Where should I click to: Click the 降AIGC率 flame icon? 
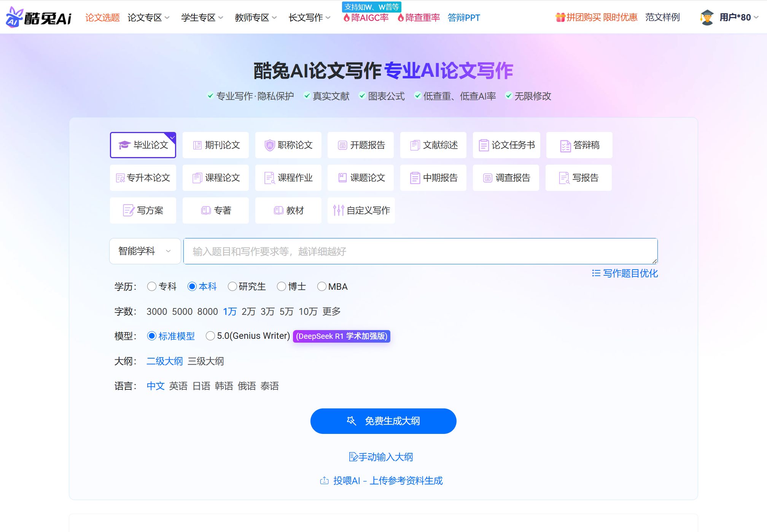pos(346,17)
